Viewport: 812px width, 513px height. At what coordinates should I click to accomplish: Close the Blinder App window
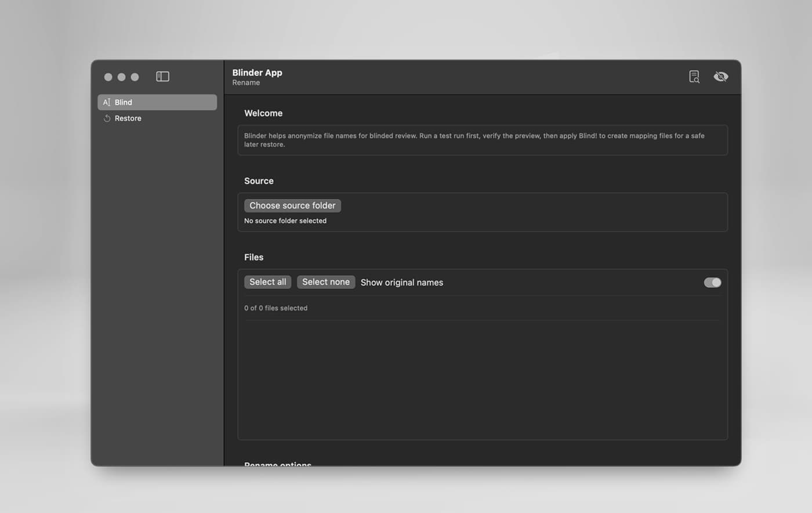[x=108, y=77]
